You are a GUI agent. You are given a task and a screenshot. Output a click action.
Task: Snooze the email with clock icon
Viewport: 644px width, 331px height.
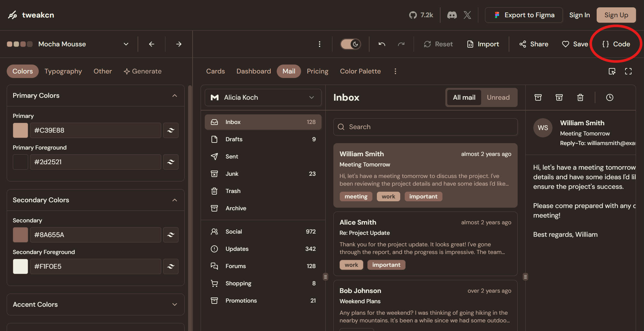610,97
